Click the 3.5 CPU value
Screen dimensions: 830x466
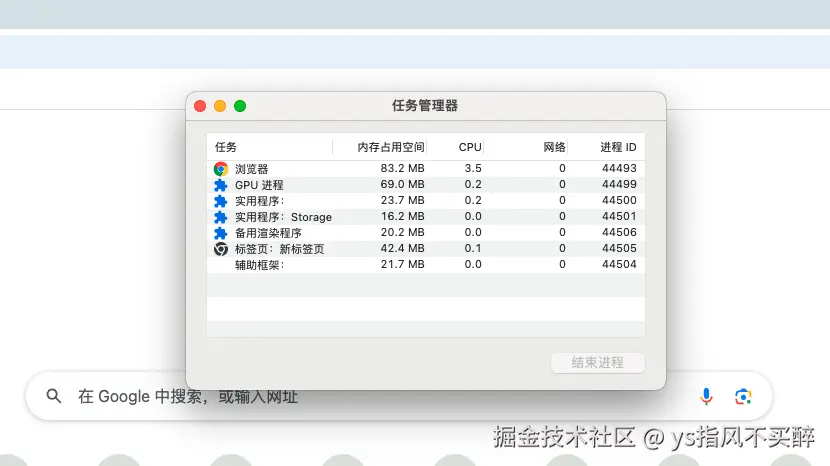coord(473,168)
